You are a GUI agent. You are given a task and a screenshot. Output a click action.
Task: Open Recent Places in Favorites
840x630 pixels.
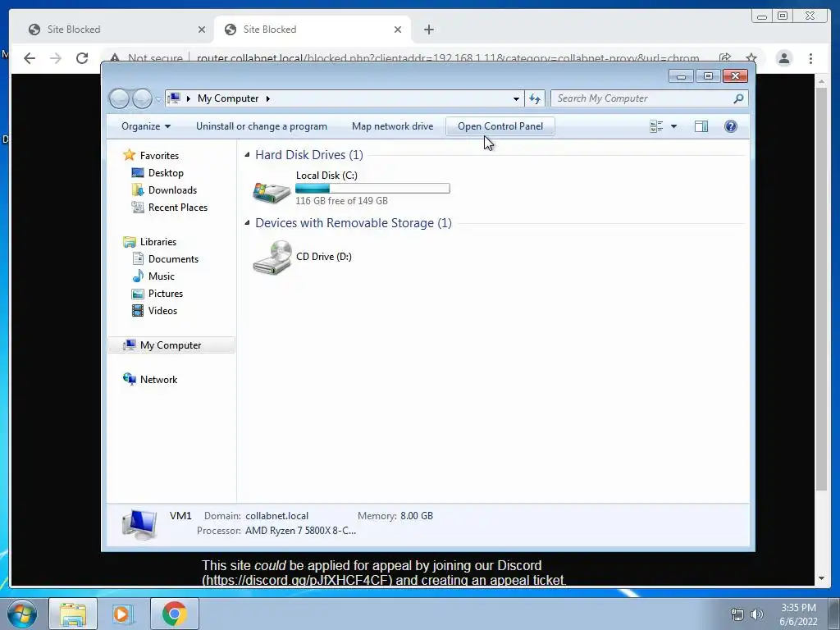(177, 208)
